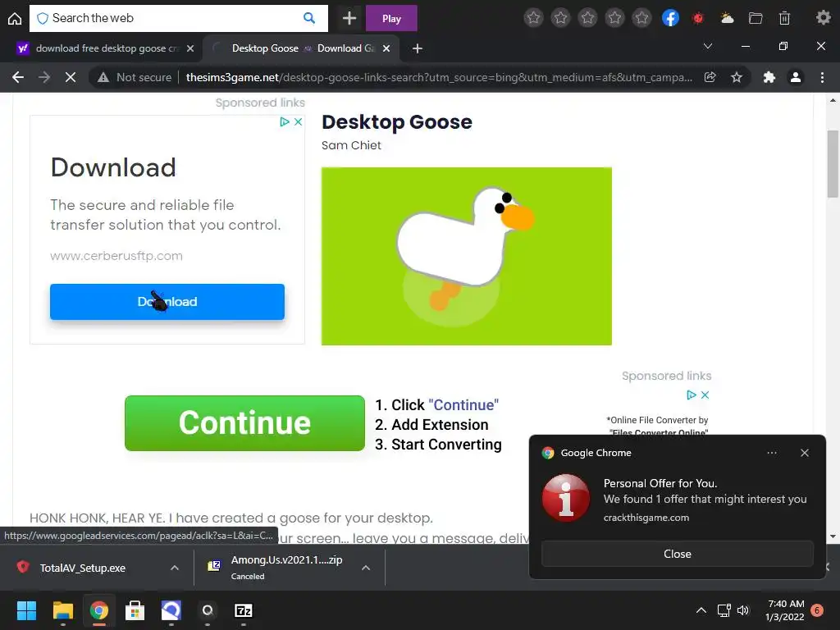The image size is (840, 630).
Task: Click the Close button on notification
Action: point(677,554)
